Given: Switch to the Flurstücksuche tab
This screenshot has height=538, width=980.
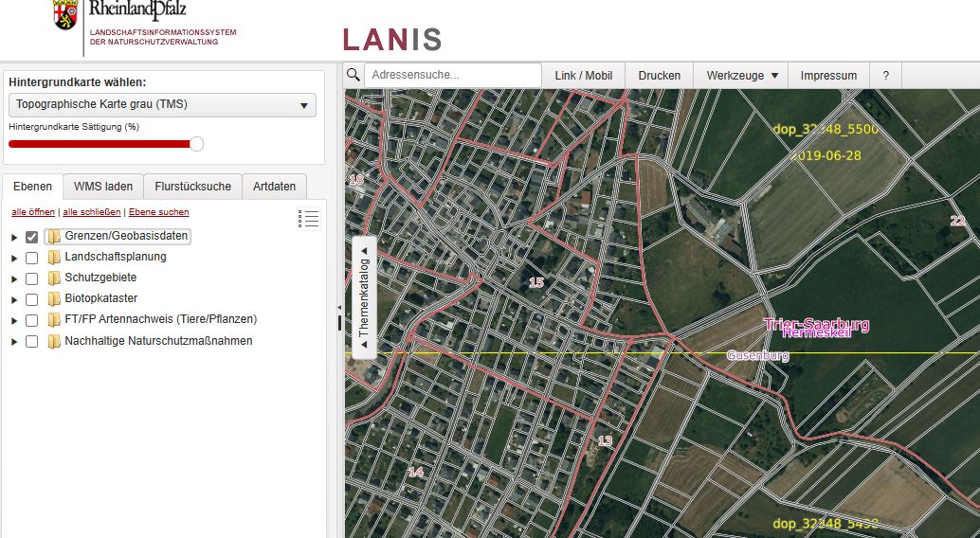Looking at the screenshot, I should pyautogui.click(x=192, y=187).
